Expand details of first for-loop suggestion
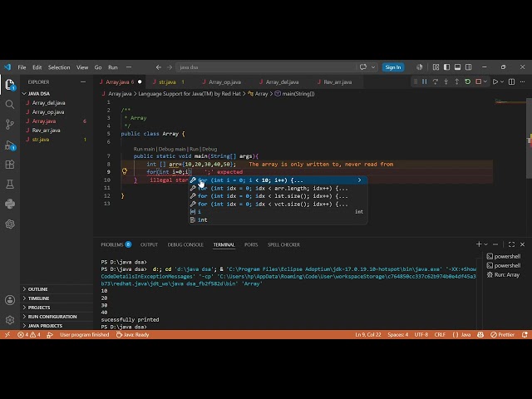532x399 pixels. coord(359,180)
